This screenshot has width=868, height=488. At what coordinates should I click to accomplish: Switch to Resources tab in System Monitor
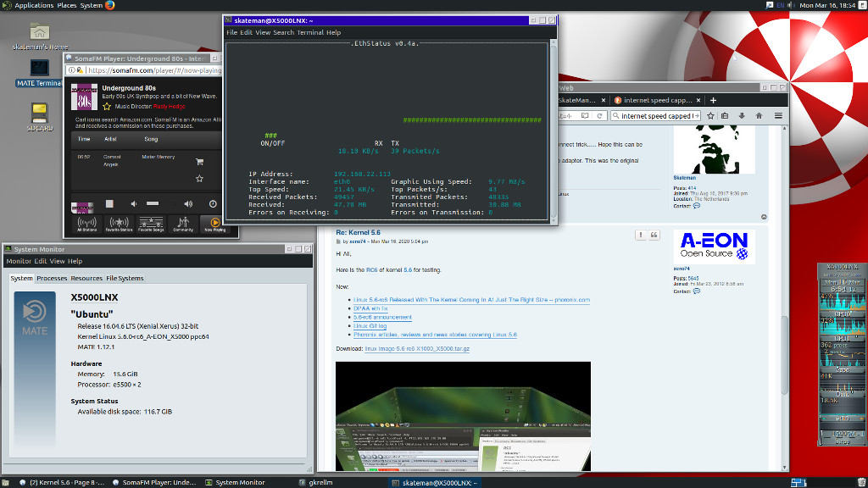tap(86, 278)
